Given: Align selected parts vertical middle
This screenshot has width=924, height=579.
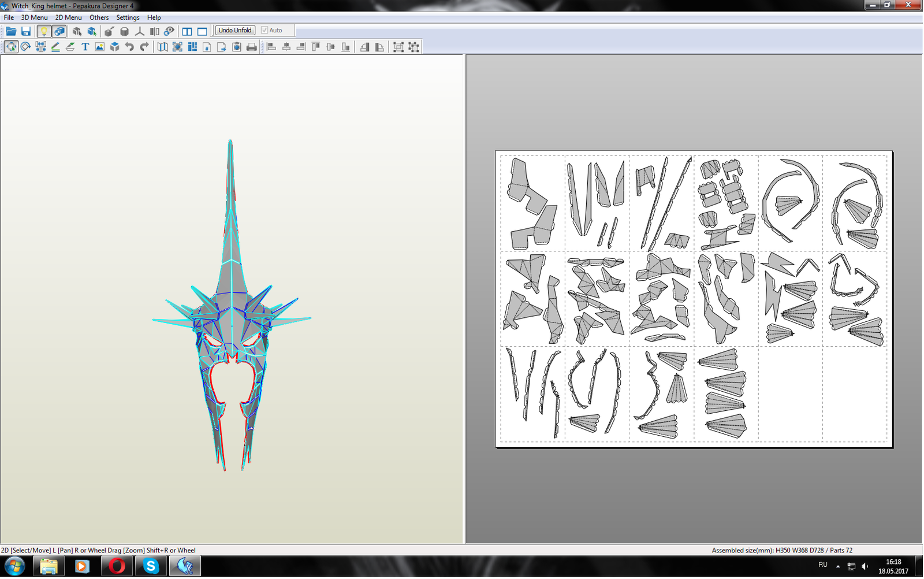Looking at the screenshot, I should click(331, 47).
